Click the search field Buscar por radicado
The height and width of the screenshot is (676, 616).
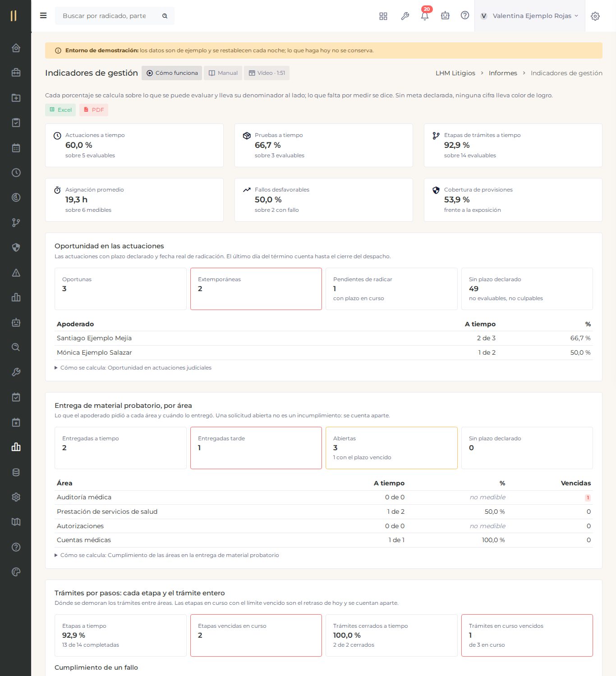point(115,16)
